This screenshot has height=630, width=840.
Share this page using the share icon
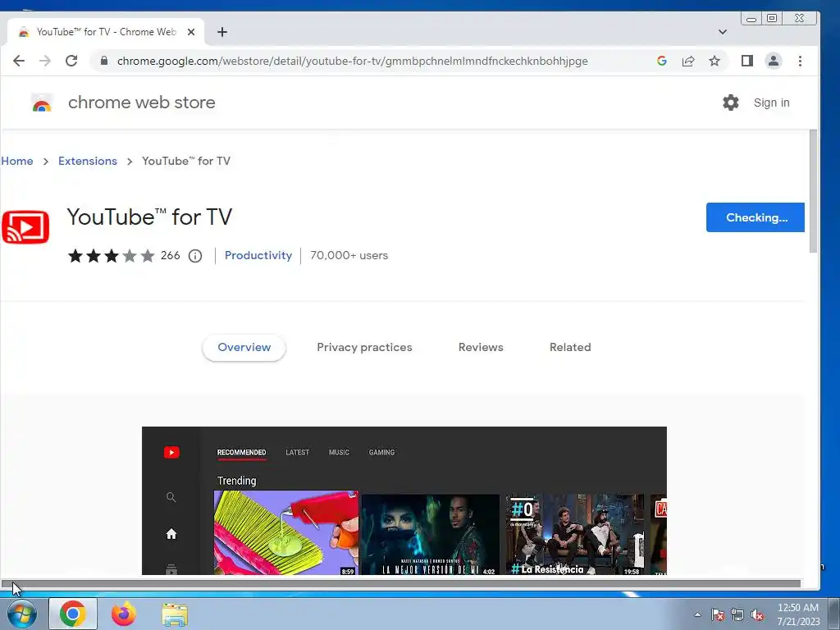688,61
